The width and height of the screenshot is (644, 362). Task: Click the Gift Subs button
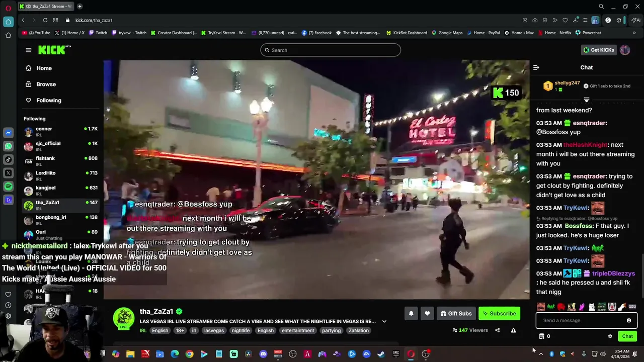coord(456,313)
